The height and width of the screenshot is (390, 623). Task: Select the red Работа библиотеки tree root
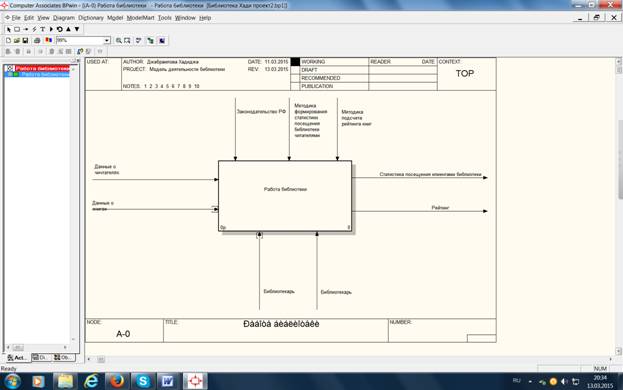point(43,68)
